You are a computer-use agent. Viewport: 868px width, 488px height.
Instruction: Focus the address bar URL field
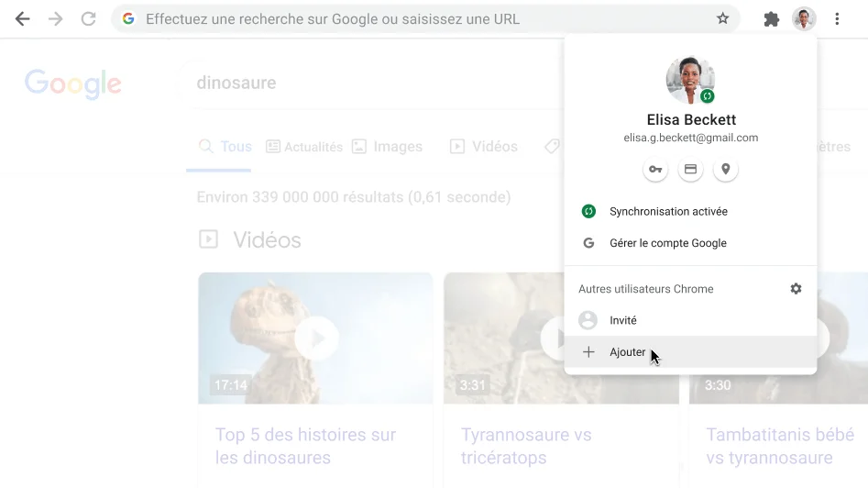[x=412, y=18]
